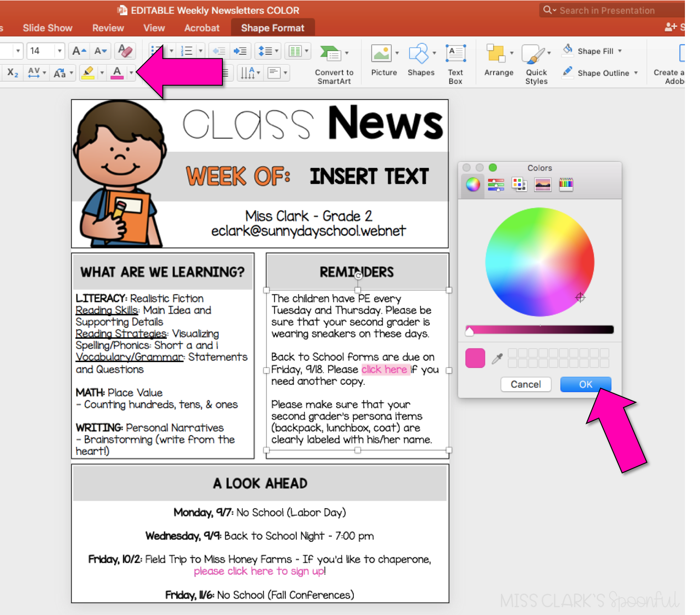Expand the Shape Fill dropdown

click(619, 51)
